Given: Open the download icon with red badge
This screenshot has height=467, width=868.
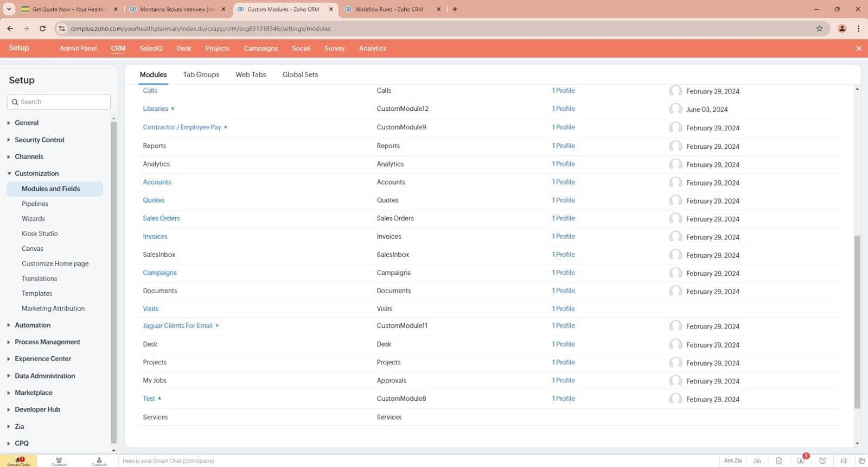Looking at the screenshot, I should click(801, 460).
